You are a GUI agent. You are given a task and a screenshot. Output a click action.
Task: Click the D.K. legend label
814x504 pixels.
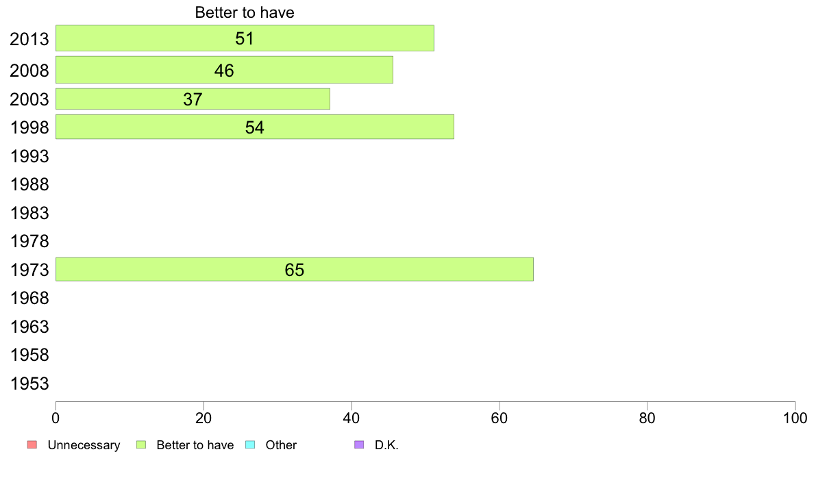386,445
